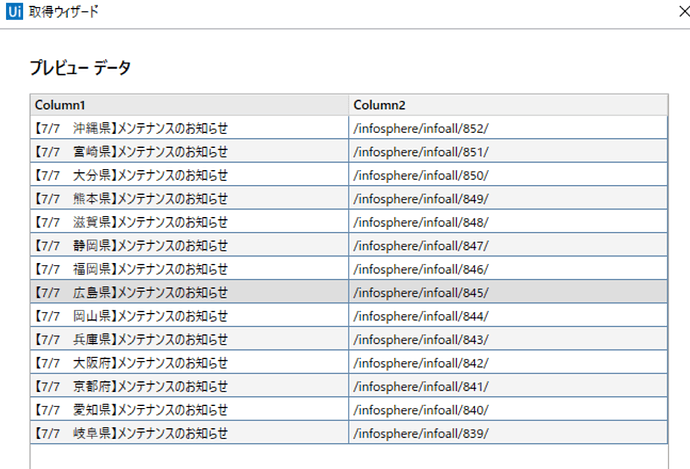Image resolution: width=690 pixels, height=469 pixels.
Task: Select the 大分県 メンテナンスのお知らせ cell
Action: tap(190, 175)
